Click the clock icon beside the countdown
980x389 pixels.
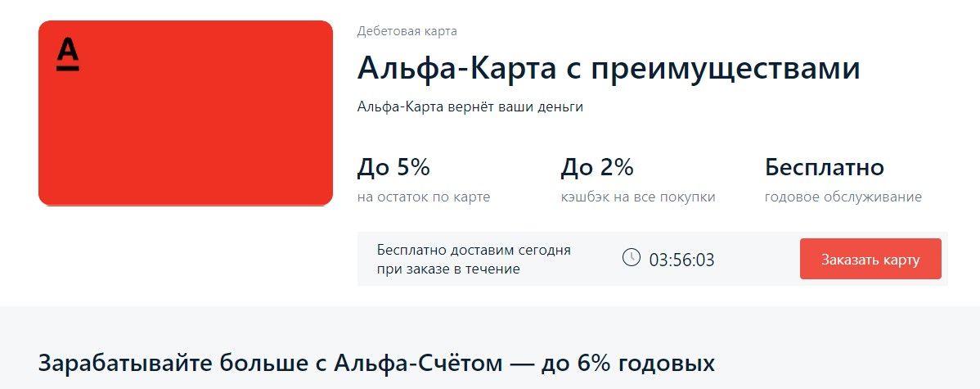[x=631, y=258]
